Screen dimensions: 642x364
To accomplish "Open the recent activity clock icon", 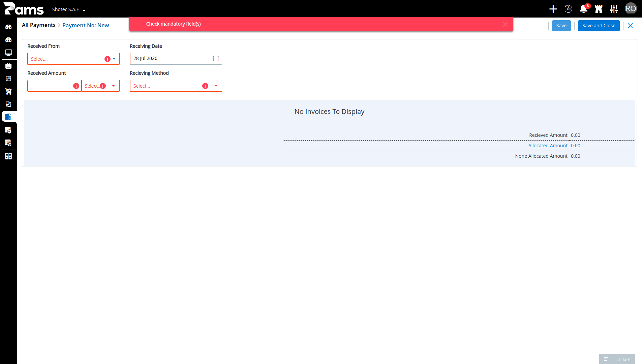I will (568, 9).
